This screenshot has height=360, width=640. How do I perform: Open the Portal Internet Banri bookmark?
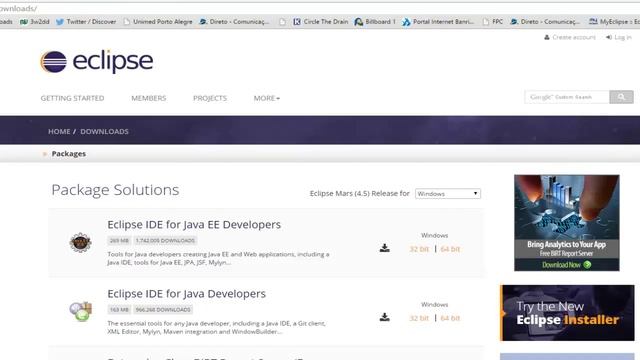pyautogui.click(x=438, y=22)
